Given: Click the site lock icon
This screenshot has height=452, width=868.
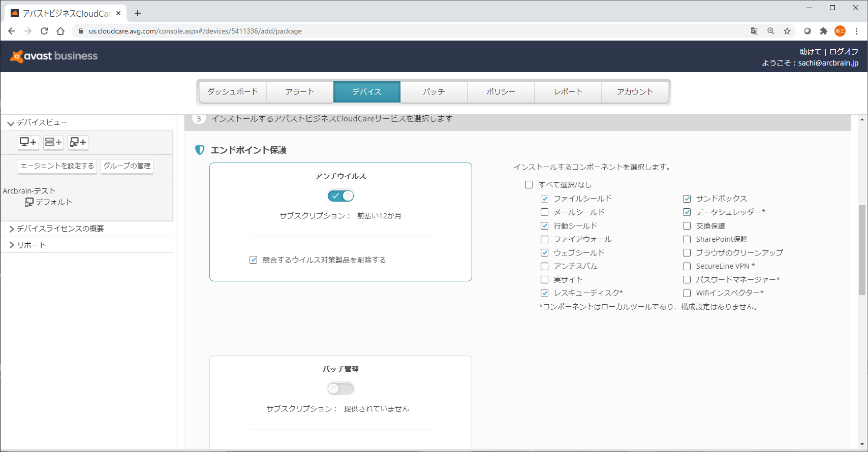Looking at the screenshot, I should click(x=80, y=31).
